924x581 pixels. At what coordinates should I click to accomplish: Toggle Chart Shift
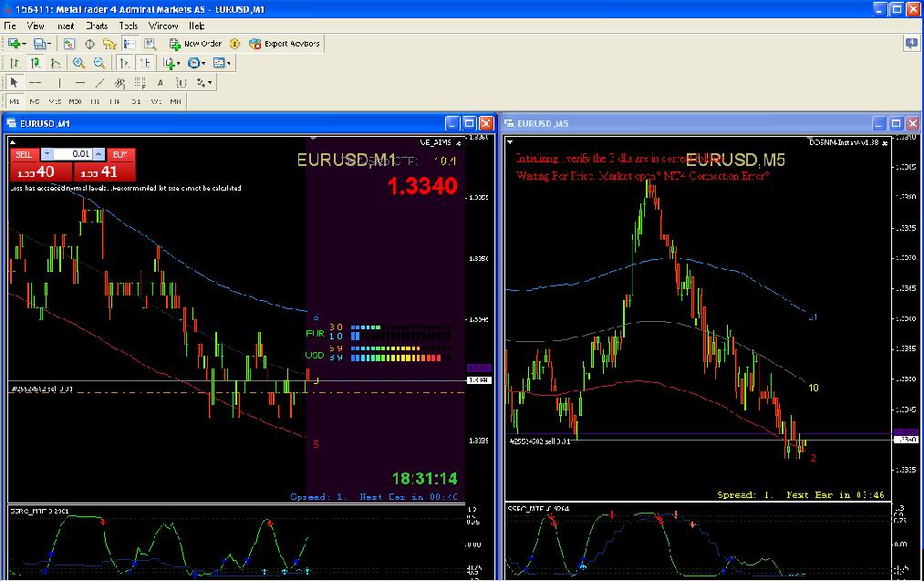click(x=145, y=63)
